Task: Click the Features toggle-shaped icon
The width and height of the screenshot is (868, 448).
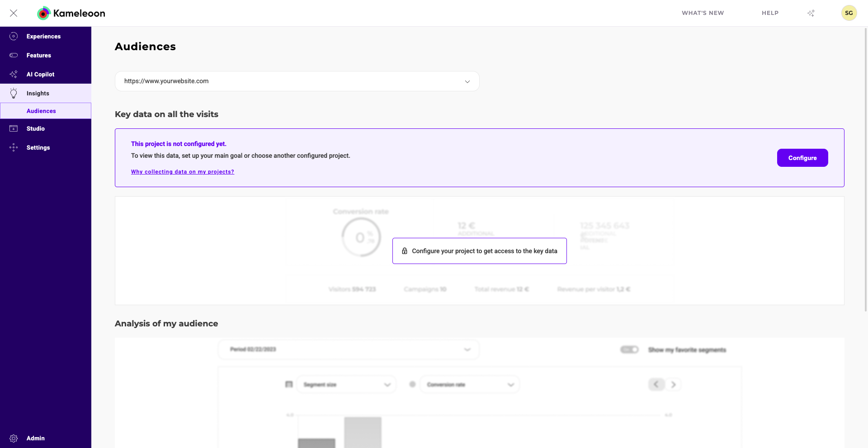Action: 14,55
